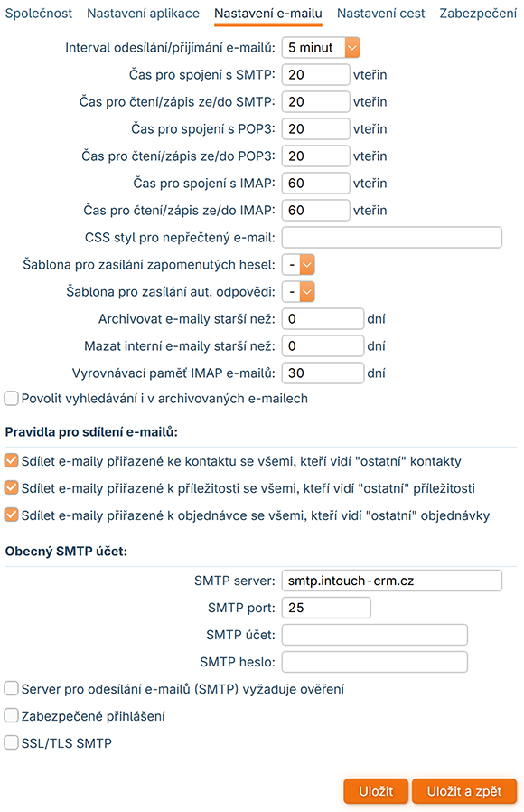Focus CSS styl pro nepřečtený e-mail field
Screen dimensions: 524x812
click(391, 237)
